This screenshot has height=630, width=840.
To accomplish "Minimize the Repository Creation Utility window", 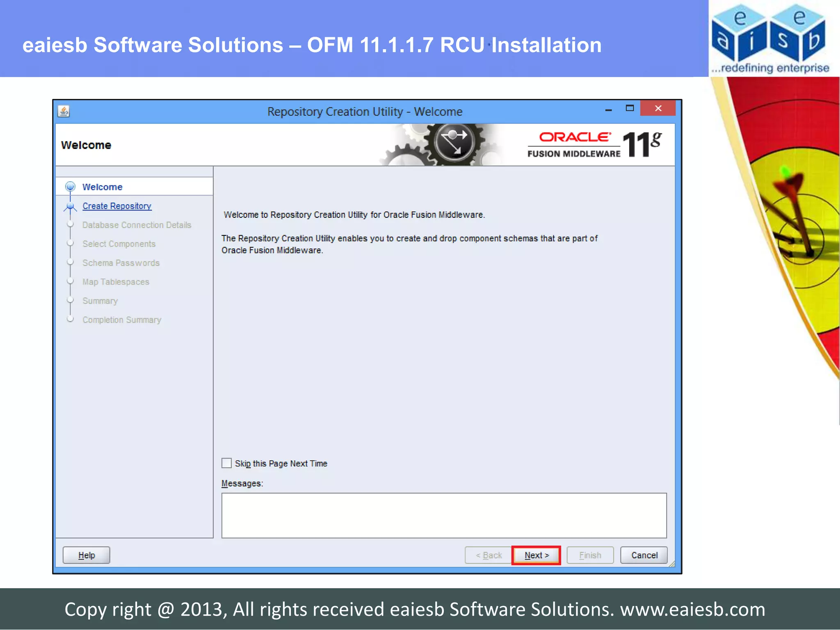I will [x=609, y=110].
